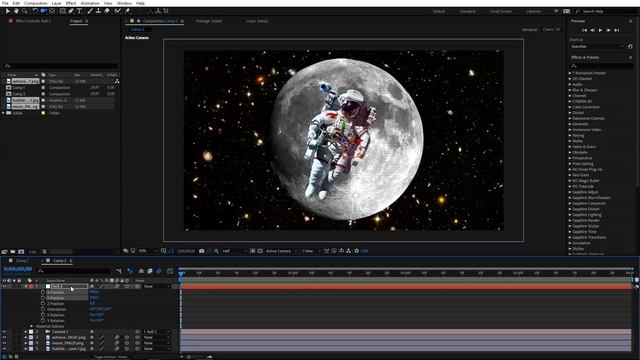This screenshot has height=360, width=640.
Task: Expand Camera 1 layer properties
Action: click(26, 332)
